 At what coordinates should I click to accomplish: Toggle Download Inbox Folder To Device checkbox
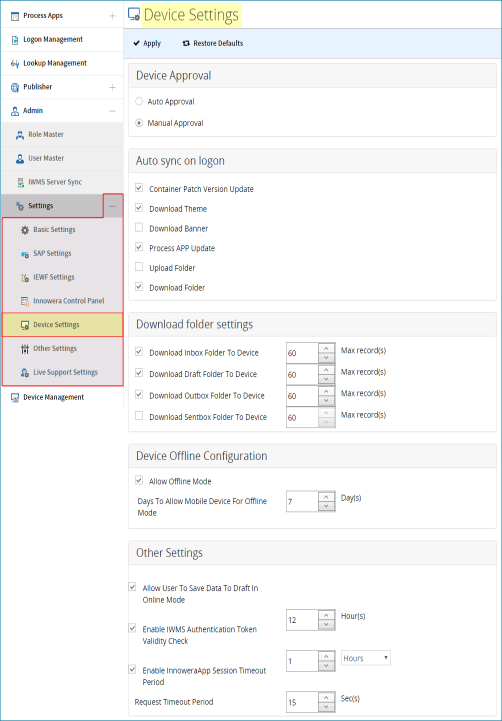(139, 352)
